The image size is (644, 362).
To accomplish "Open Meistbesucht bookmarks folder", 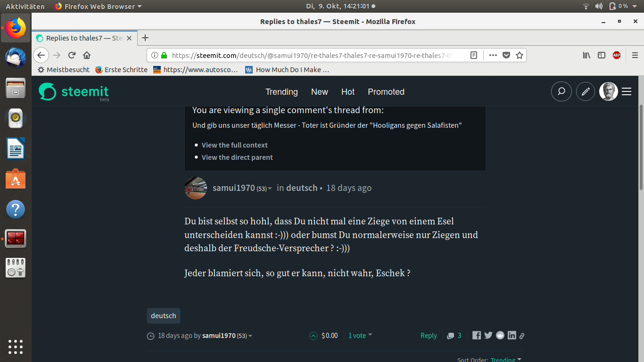I will click(x=64, y=69).
